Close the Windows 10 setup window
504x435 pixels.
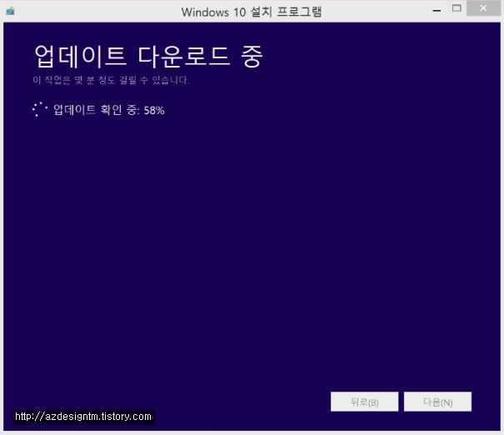483,8
